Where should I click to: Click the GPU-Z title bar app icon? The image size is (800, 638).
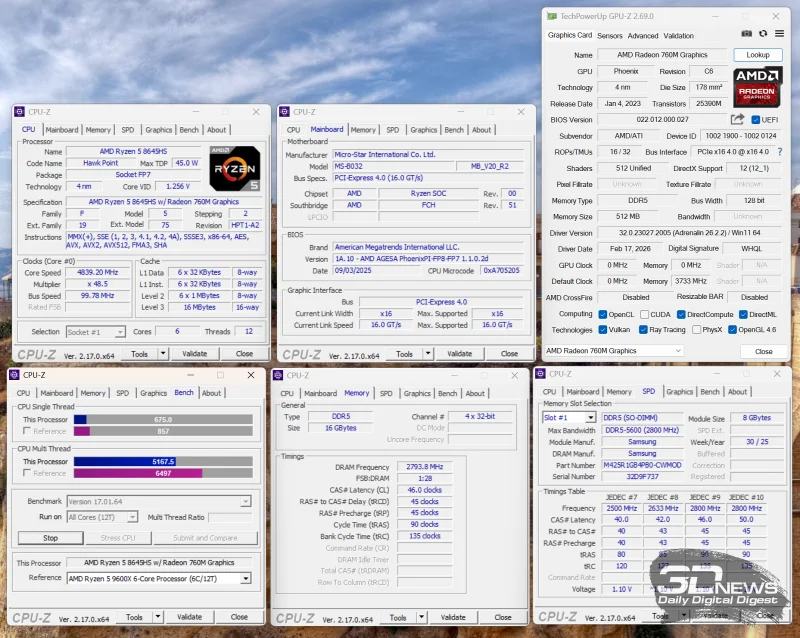pos(551,16)
